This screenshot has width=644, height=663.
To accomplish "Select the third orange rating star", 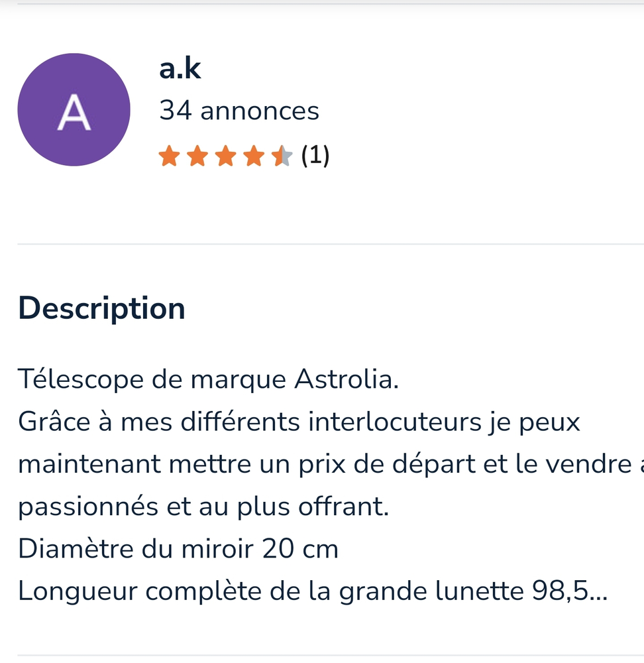I will [225, 156].
